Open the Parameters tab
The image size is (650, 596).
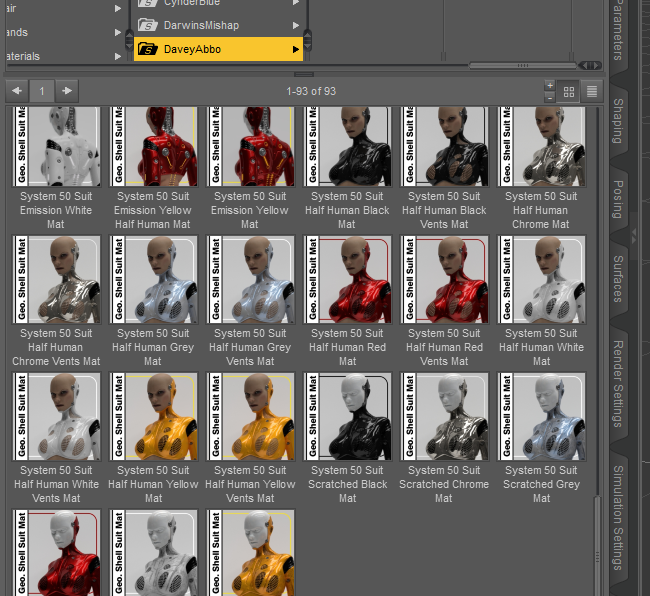pyautogui.click(x=618, y=30)
